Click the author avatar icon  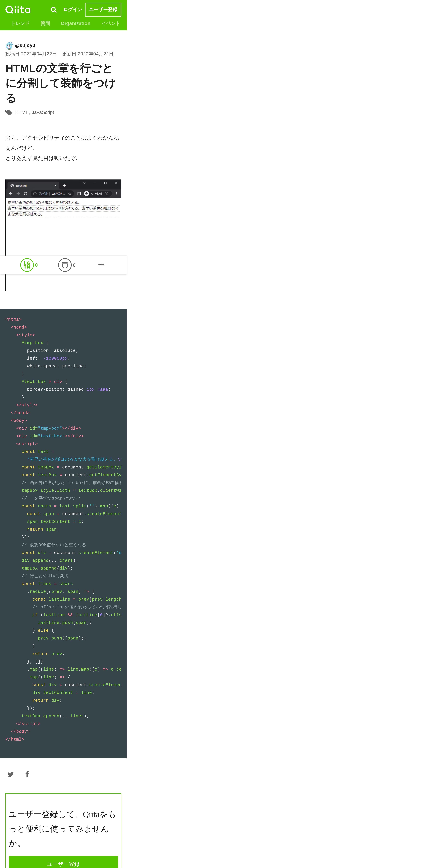(x=9, y=46)
